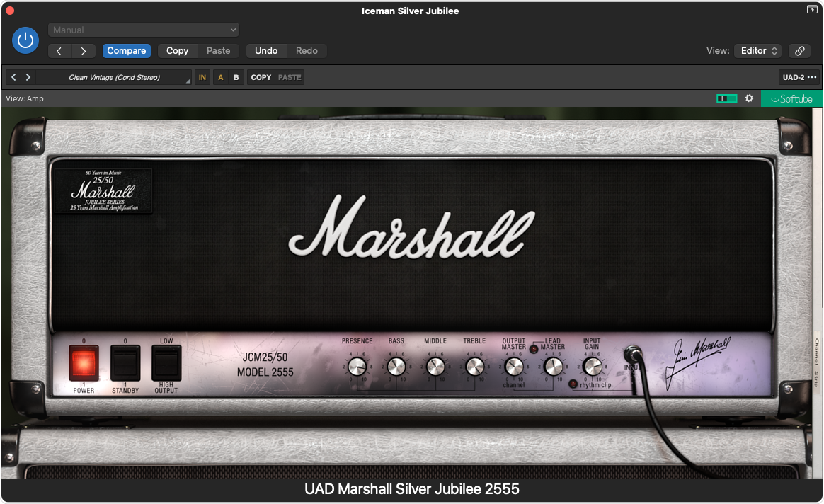824x504 pixels.
Task: Click the INPUT GAIN knob
Action: coord(593,366)
